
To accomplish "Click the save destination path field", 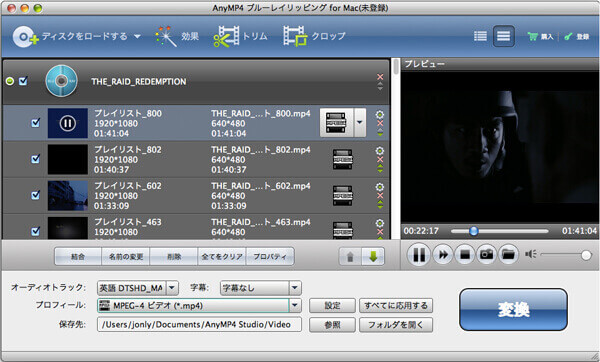I will pos(199,324).
